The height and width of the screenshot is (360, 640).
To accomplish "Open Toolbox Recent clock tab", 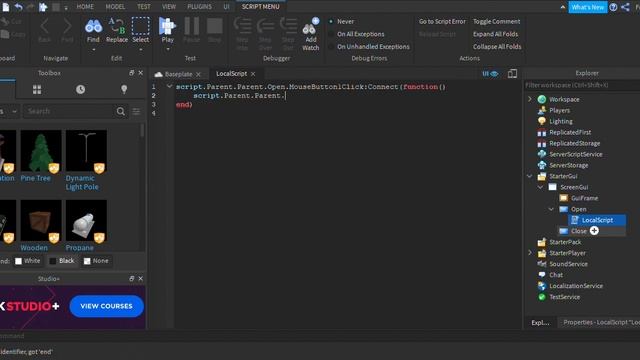I will 80,89.
